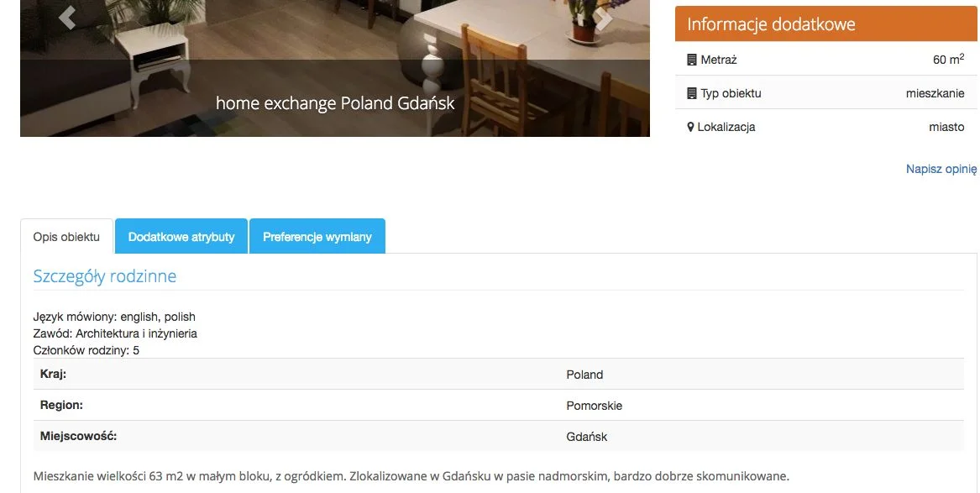Click the Metraż building icon

pyautogui.click(x=692, y=60)
